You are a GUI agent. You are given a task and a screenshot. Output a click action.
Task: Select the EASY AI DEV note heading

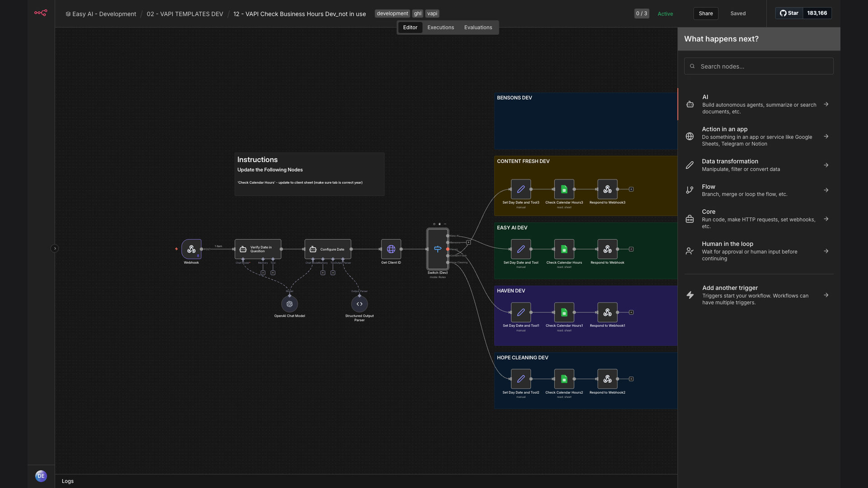[x=512, y=228]
